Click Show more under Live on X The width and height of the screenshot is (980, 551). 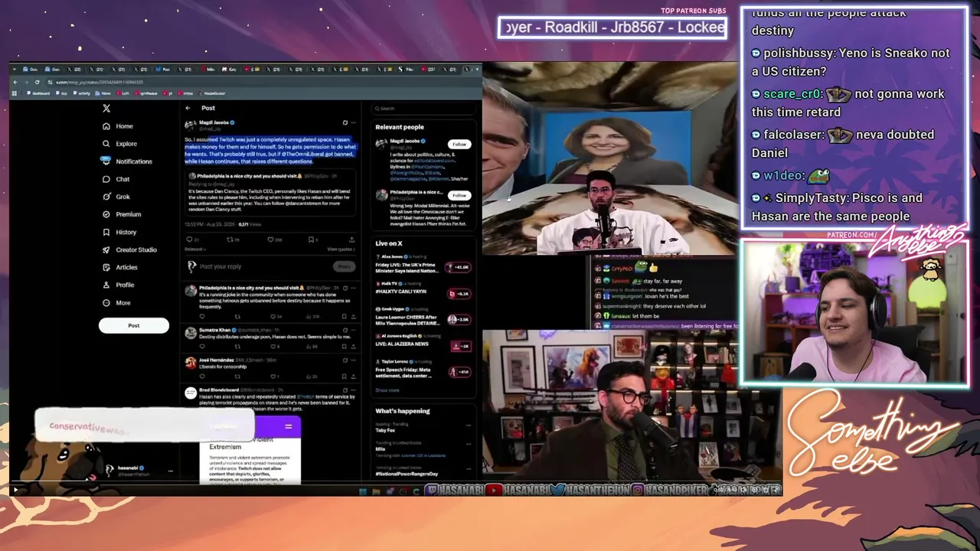click(x=387, y=390)
